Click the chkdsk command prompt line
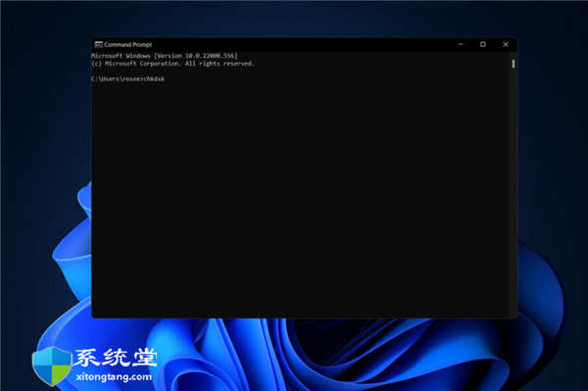Screen dimensions: 588x391 point(127,79)
